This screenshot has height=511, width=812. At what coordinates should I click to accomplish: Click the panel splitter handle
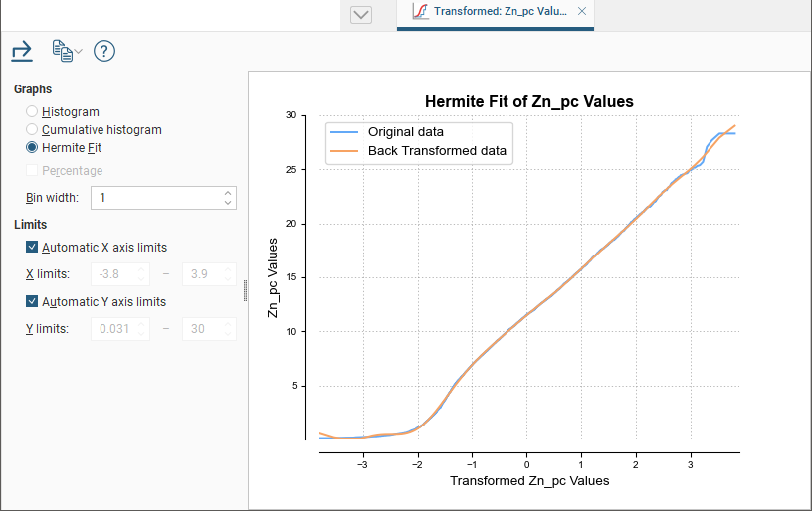tap(245, 290)
